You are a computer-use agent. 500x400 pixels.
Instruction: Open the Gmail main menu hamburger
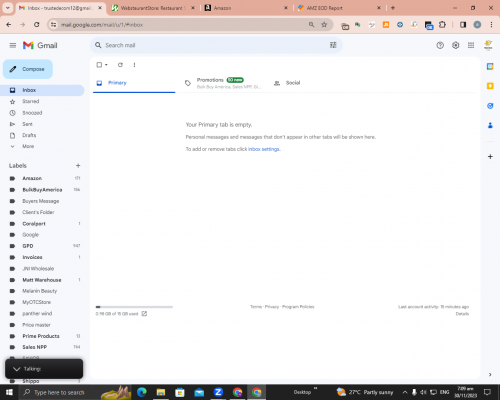(13, 45)
